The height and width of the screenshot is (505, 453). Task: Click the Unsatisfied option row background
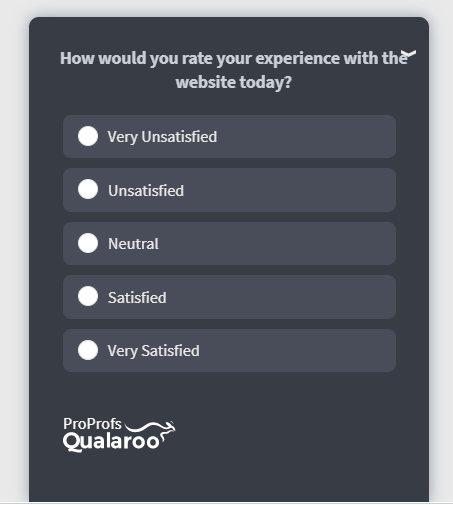(x=229, y=190)
